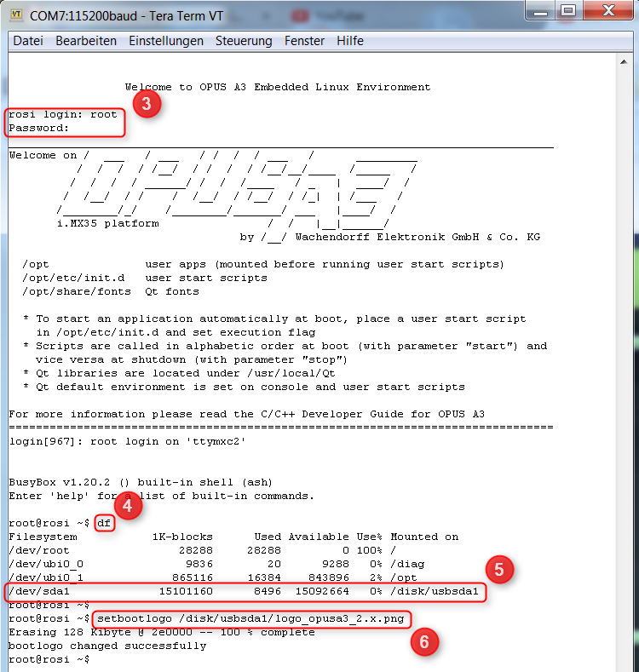Click the 'df' command text

coord(104,523)
